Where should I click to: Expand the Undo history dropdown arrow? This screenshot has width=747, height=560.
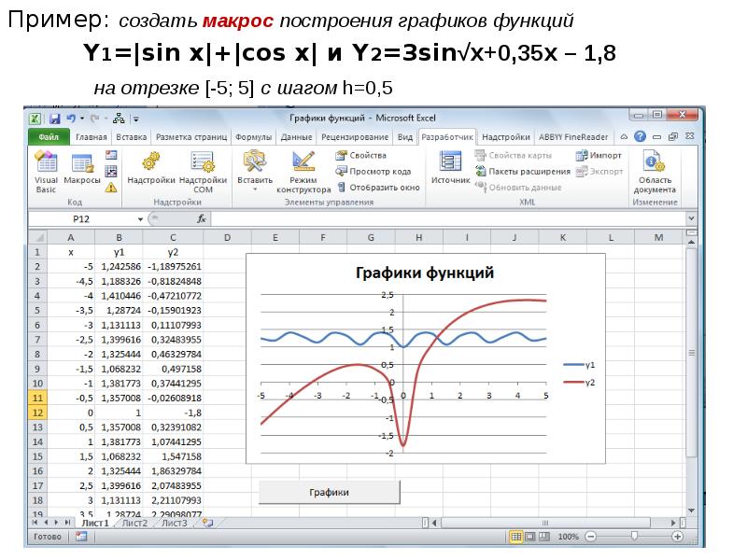pos(82,119)
